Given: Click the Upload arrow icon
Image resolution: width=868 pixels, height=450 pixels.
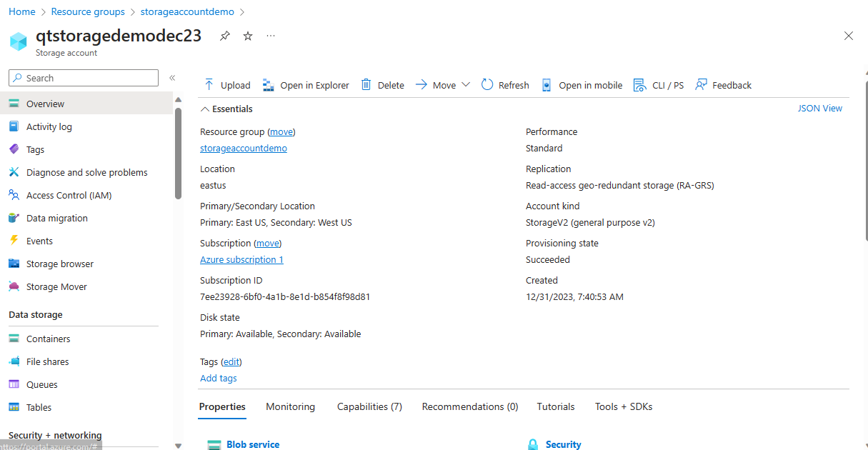Looking at the screenshot, I should coord(209,85).
